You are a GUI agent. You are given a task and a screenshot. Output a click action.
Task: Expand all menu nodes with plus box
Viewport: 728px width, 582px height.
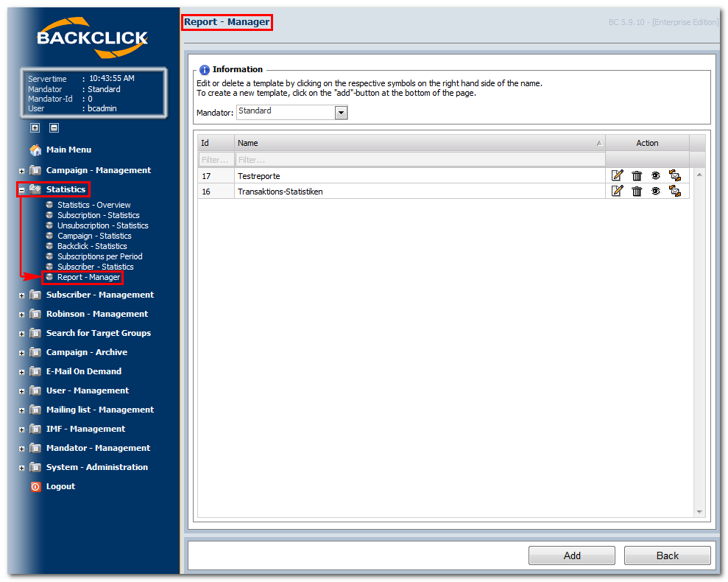[35, 128]
